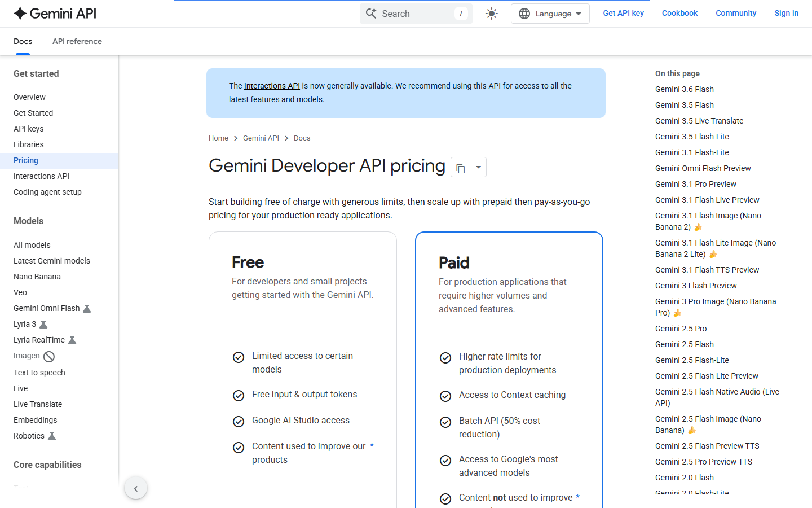The height and width of the screenshot is (508, 812).
Task: Select the Paid plan card heading
Action: pyautogui.click(x=454, y=262)
